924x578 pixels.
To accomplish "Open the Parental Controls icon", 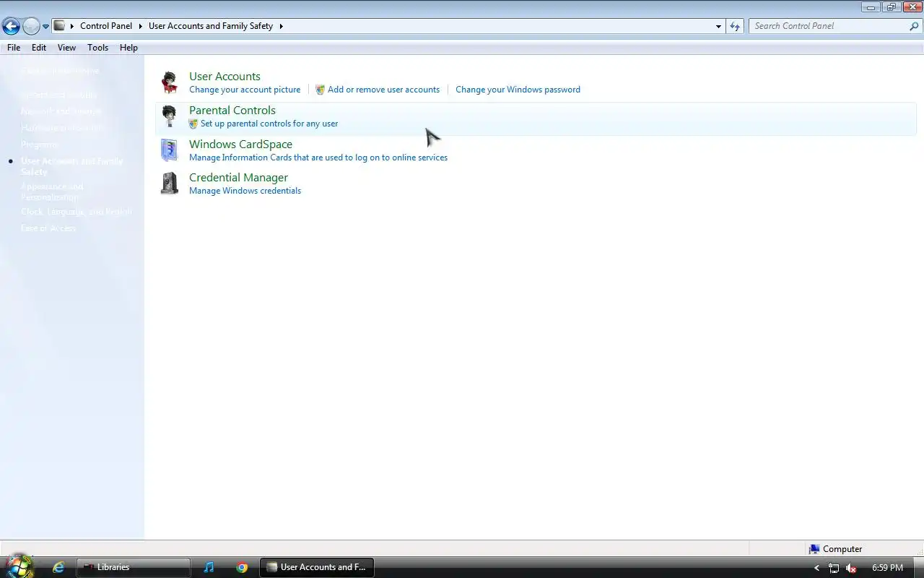I will pos(170,116).
